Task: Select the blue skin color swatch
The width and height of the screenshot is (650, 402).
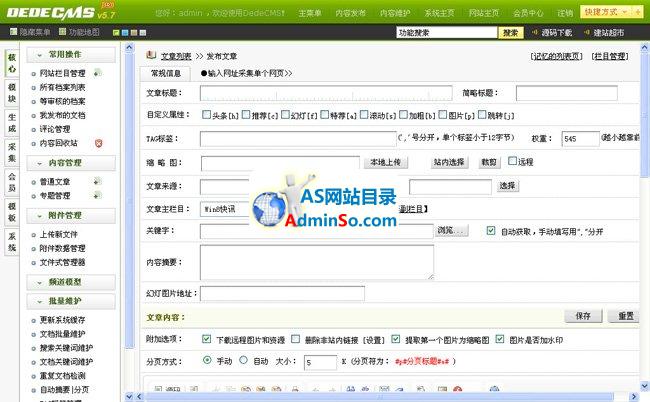Action: coord(125,32)
